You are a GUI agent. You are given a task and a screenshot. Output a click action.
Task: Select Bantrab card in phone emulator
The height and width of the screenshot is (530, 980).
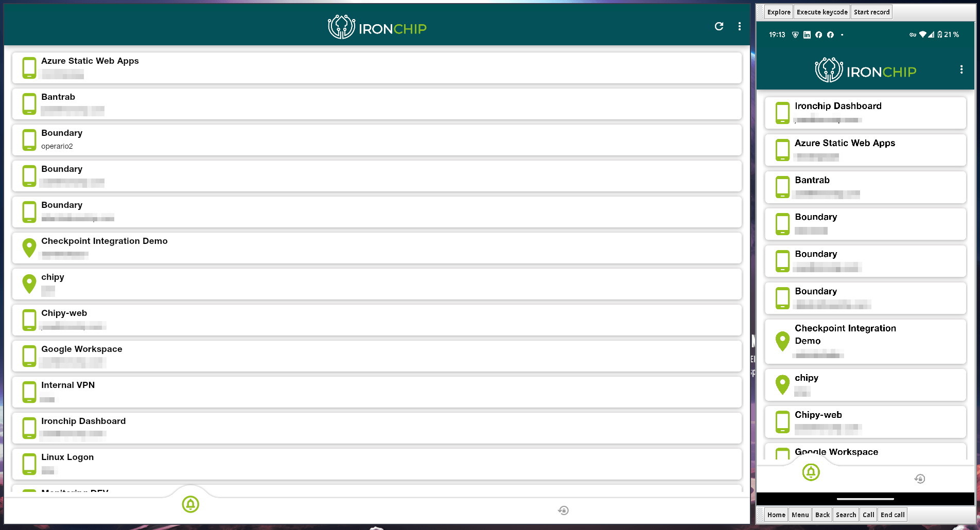865,187
